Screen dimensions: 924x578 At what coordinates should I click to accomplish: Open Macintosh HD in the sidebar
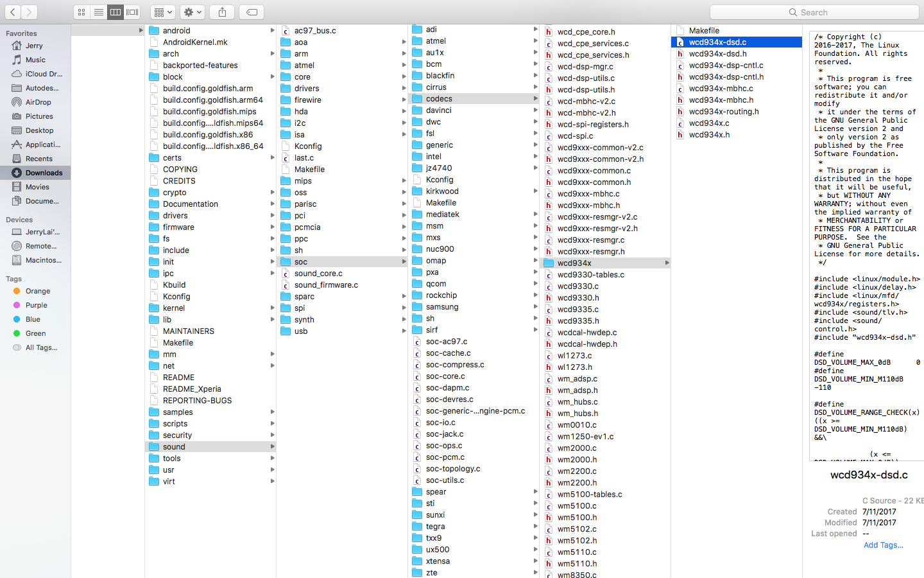click(35, 260)
